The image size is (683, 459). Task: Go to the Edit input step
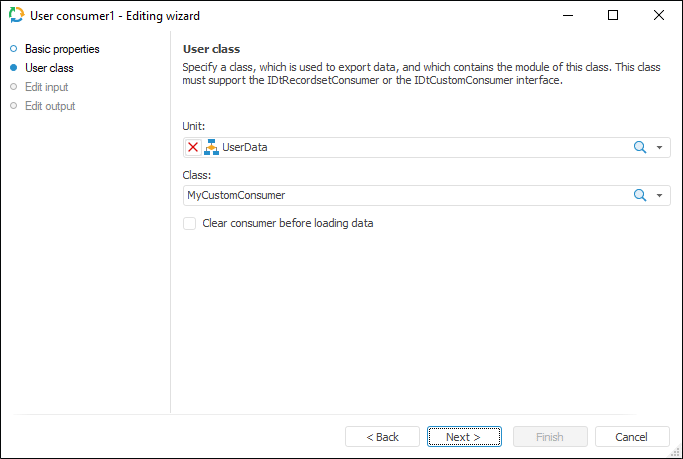[x=46, y=87]
